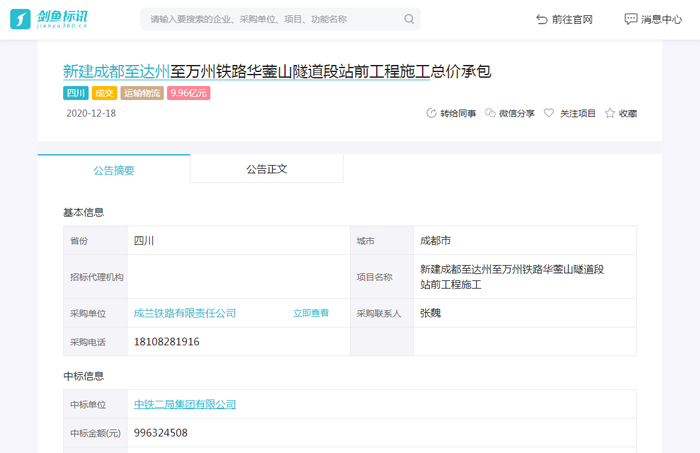The height and width of the screenshot is (453, 700).
Task: Share via 微信分享 icon
Action: 490,114
